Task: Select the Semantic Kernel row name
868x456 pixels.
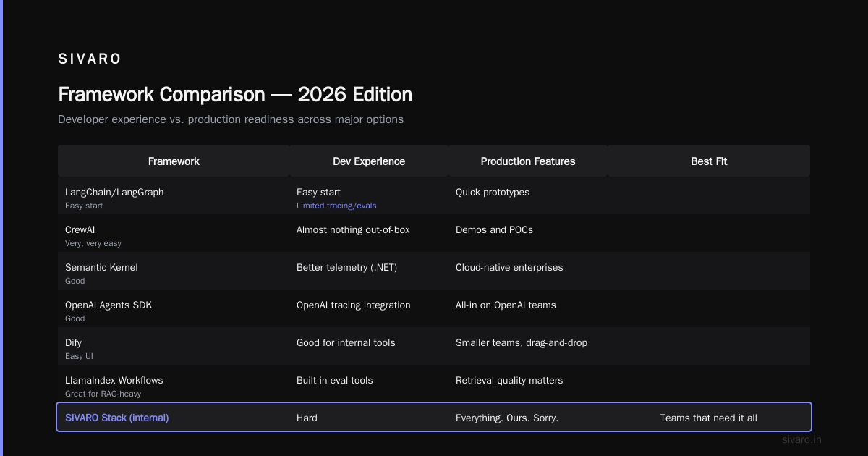Action: pyautogui.click(x=101, y=267)
